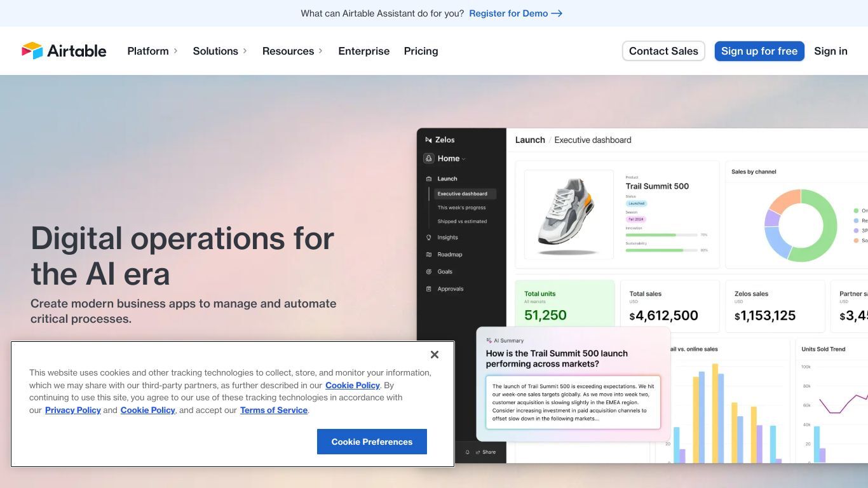
Task: Click the Zelos sales $1,153,125 card
Action: point(775,306)
